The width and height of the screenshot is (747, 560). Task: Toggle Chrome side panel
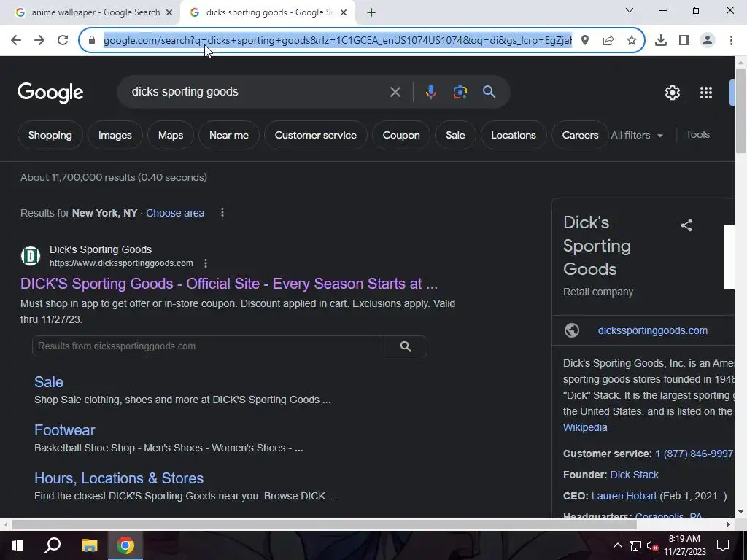[x=684, y=41]
